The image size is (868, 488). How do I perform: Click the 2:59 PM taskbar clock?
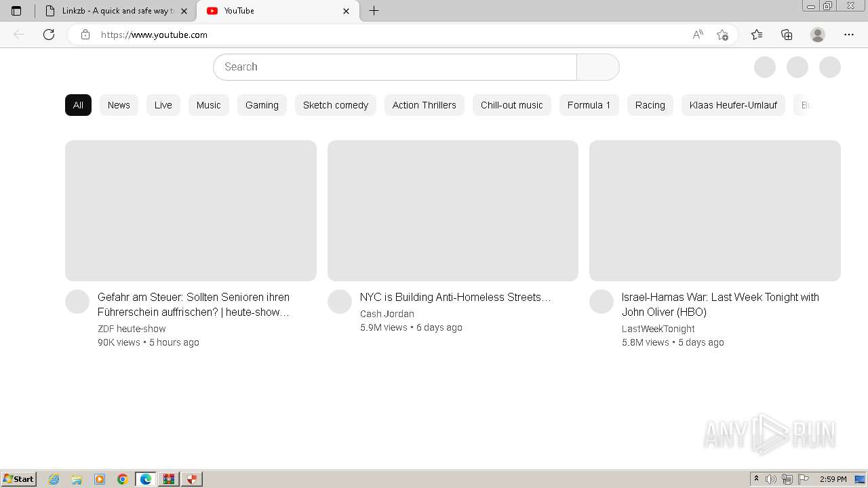pyautogui.click(x=833, y=479)
